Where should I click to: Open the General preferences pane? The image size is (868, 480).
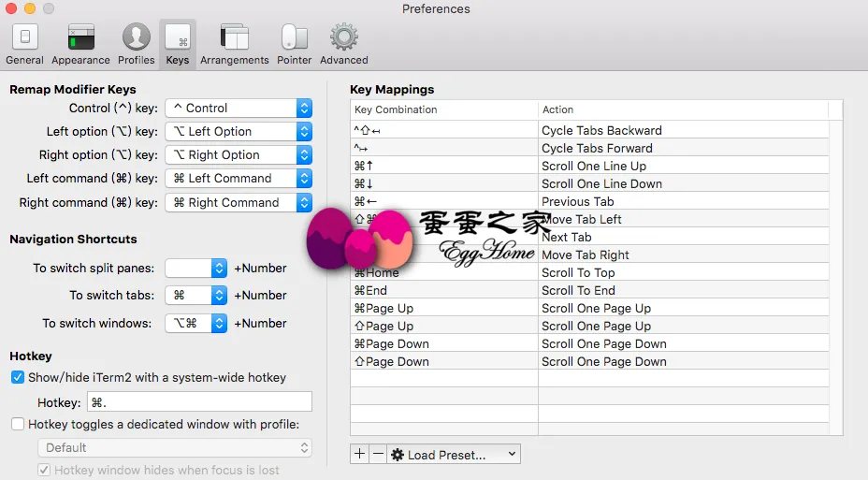pyautogui.click(x=25, y=44)
